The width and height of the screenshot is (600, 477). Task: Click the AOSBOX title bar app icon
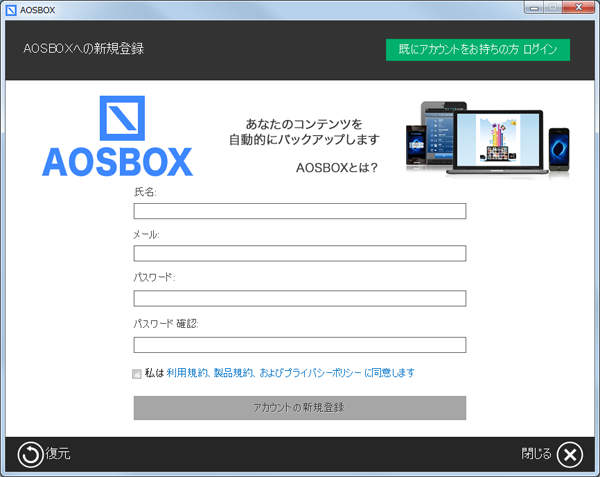click(x=11, y=10)
